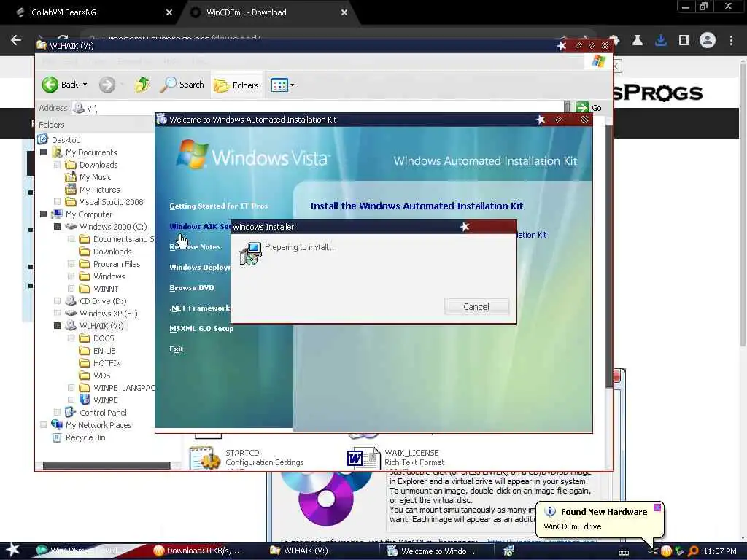Open the HOTFIX folder
The image size is (747, 560).
click(x=107, y=363)
